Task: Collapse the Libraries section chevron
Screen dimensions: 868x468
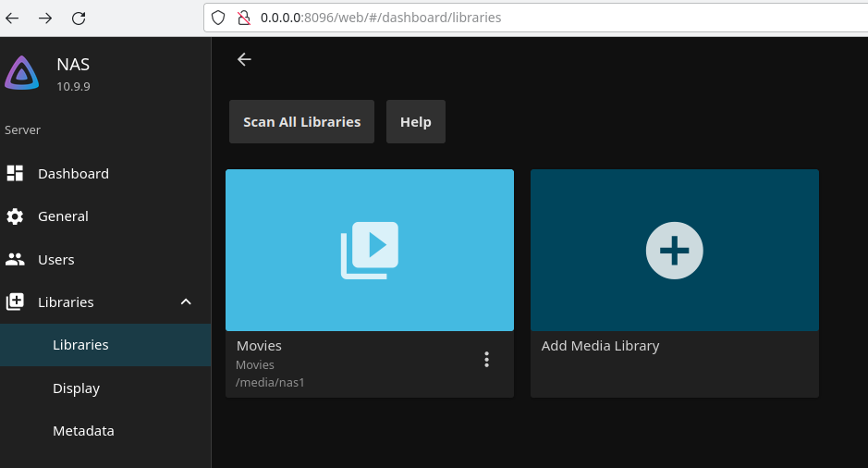Action: pos(186,302)
